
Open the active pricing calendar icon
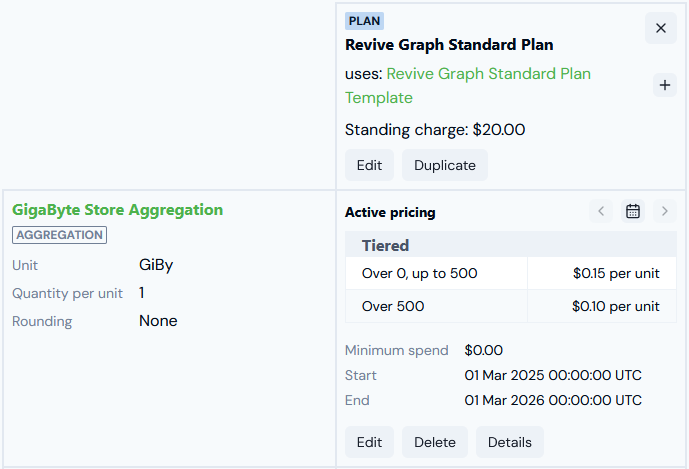(x=633, y=211)
